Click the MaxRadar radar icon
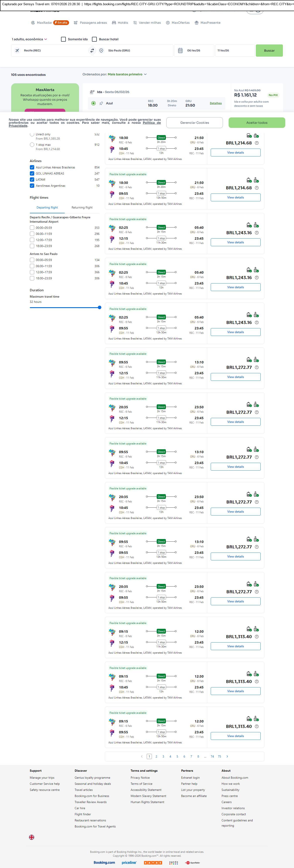294x868 pixels. pyautogui.click(x=33, y=23)
